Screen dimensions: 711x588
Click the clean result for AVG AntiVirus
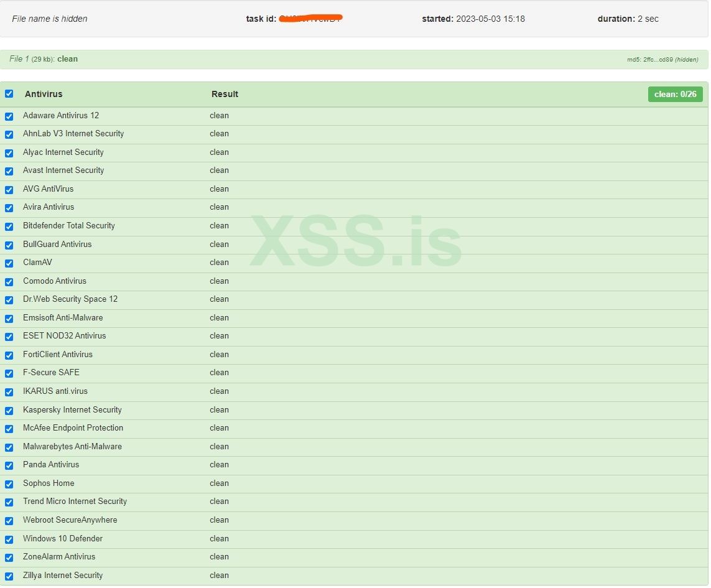pyautogui.click(x=219, y=189)
